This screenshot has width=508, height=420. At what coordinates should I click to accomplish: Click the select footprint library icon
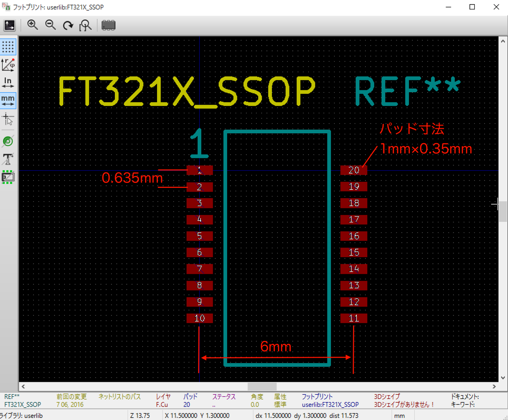9,25
